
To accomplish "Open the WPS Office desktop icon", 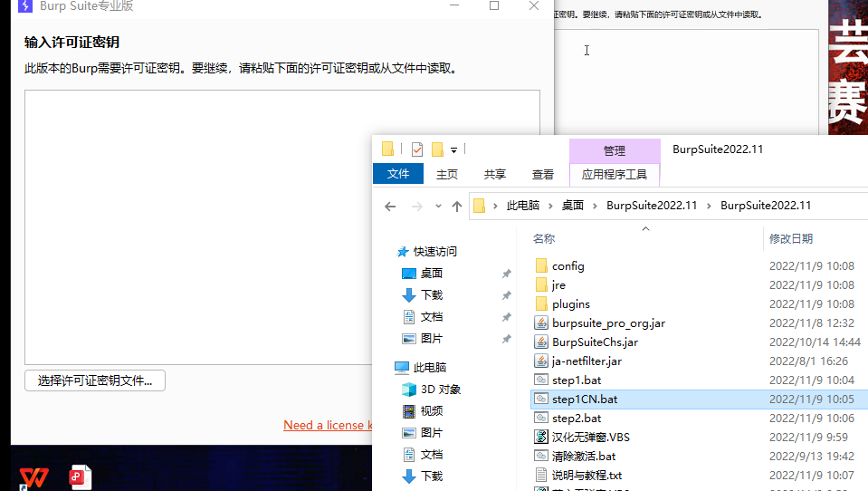I will click(x=33, y=477).
